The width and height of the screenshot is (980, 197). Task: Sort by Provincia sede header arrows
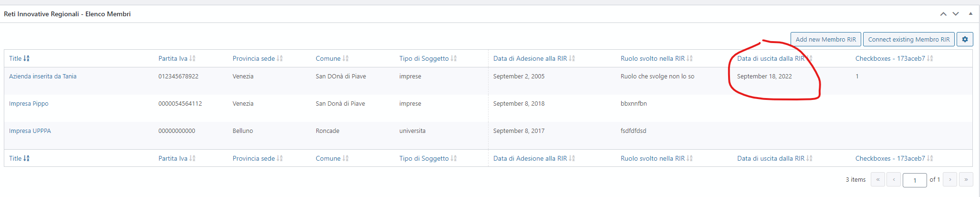tap(258, 58)
